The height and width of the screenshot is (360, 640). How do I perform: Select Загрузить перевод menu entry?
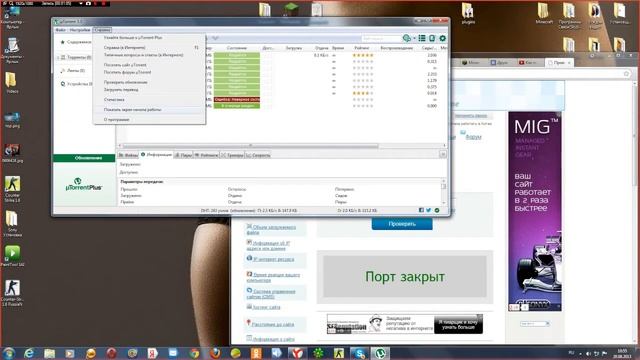point(121,89)
